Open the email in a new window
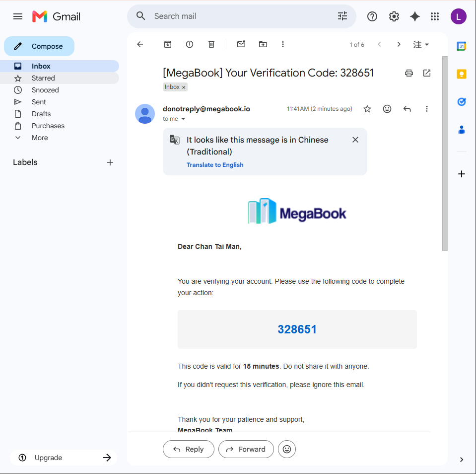This screenshot has height=474, width=476. click(427, 73)
